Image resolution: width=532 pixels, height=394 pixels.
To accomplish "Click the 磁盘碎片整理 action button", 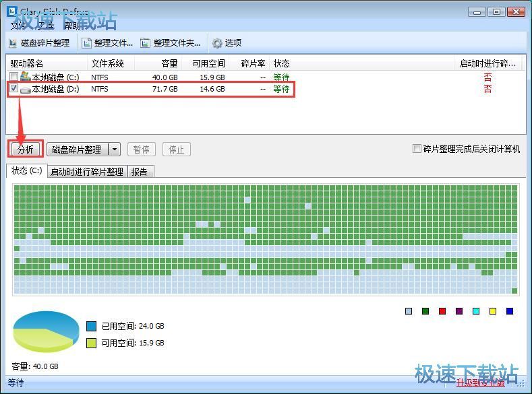I will point(78,149).
